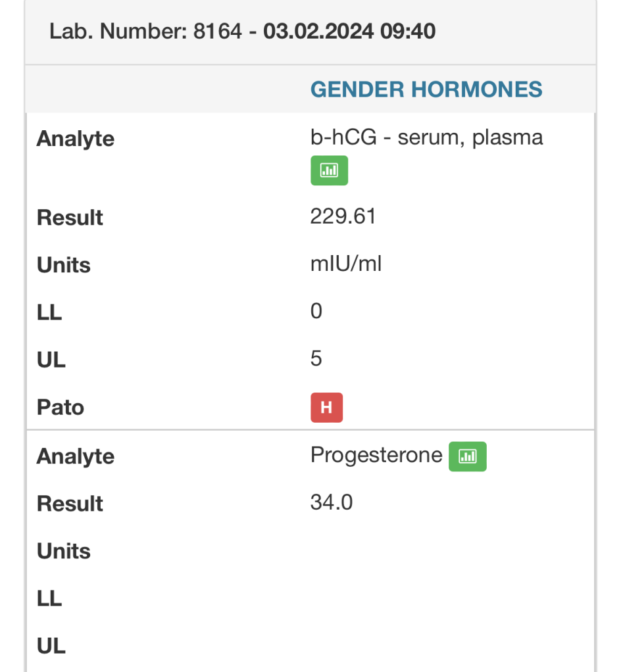Click the b-hCG lower limit value 0

tap(316, 311)
